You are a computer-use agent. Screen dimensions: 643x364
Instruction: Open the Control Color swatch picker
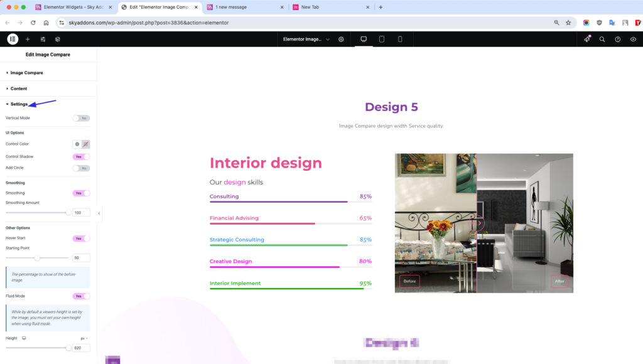pos(85,144)
